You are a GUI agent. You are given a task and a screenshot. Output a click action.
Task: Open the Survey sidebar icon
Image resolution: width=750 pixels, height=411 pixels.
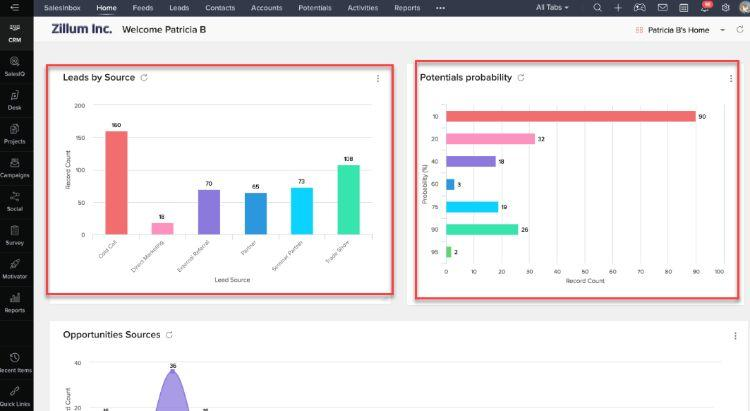tap(15, 235)
